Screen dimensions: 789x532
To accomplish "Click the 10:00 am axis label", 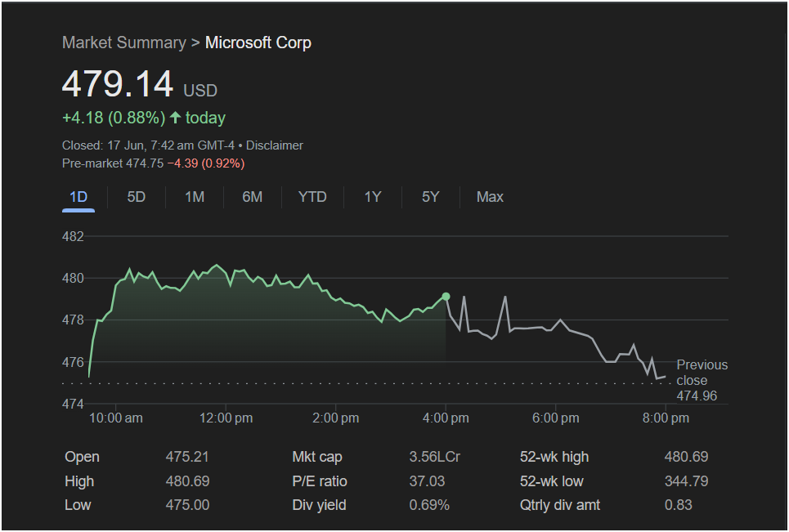I will pyautogui.click(x=116, y=418).
